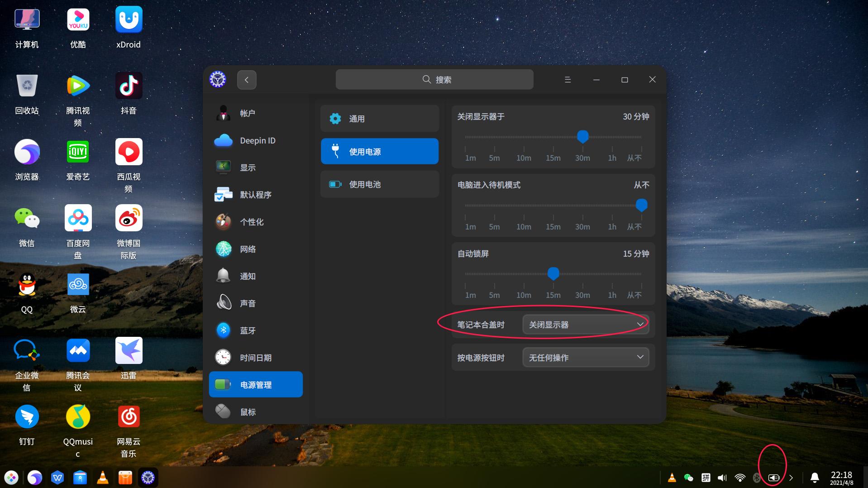Click the battery icon in the system tray
The width and height of the screenshot is (868, 488).
pos(774,478)
